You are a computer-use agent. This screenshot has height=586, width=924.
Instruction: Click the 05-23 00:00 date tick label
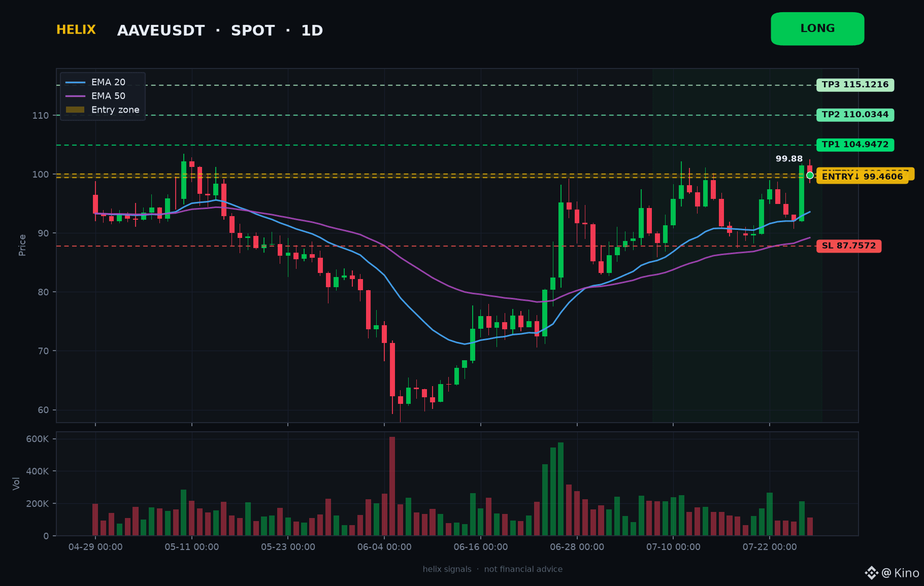click(288, 547)
